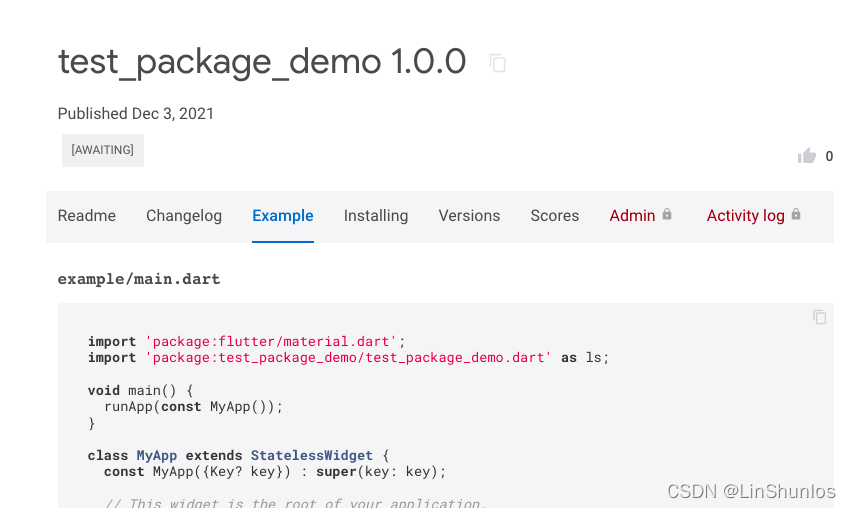
Task: Click the StatelessWidget class name
Action: point(312,455)
